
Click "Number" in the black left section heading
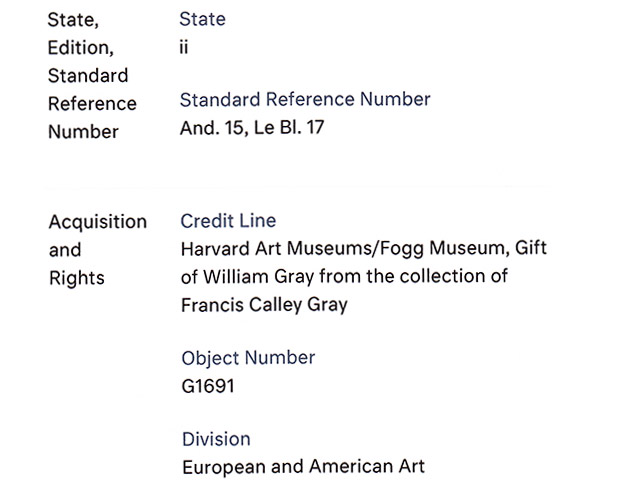click(83, 131)
